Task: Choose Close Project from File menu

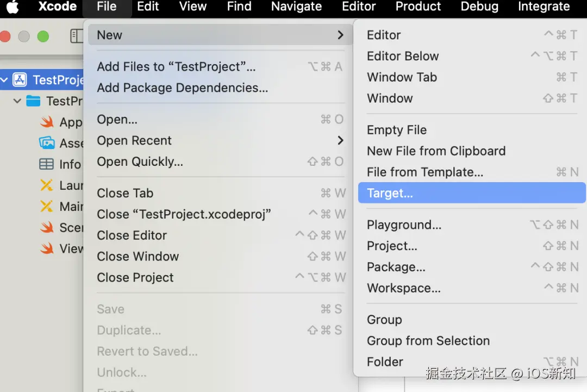Action: click(x=135, y=277)
